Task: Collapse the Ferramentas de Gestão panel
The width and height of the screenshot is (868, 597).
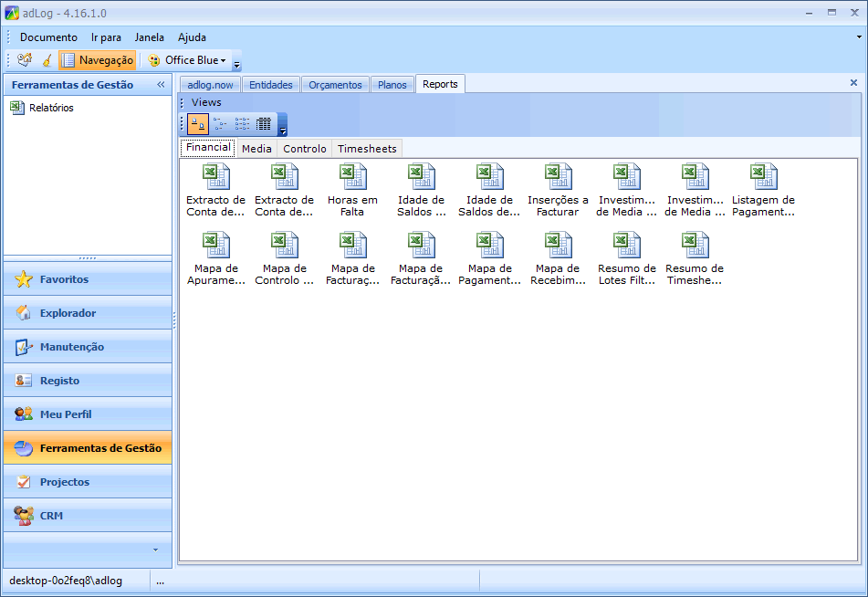Action: [161, 85]
